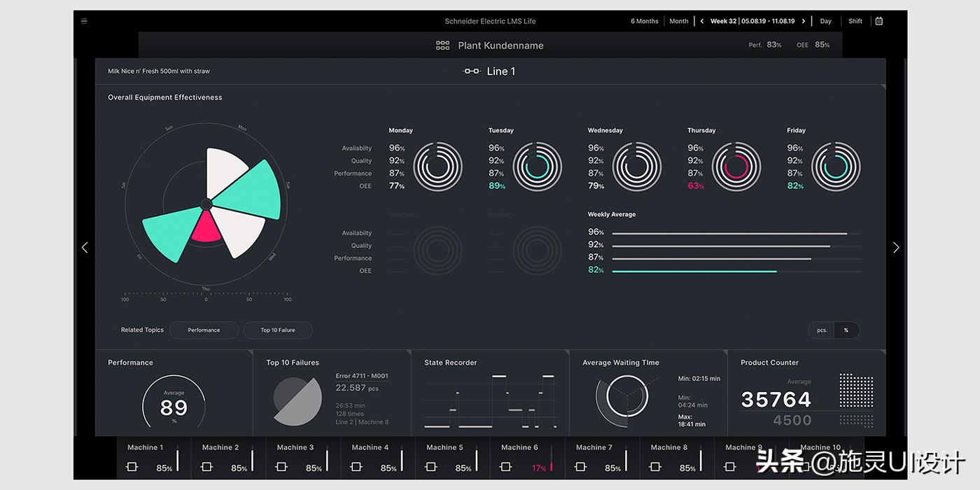Open the Top 10 Failure related topic
Screen dimensions: 980x490
click(x=278, y=330)
